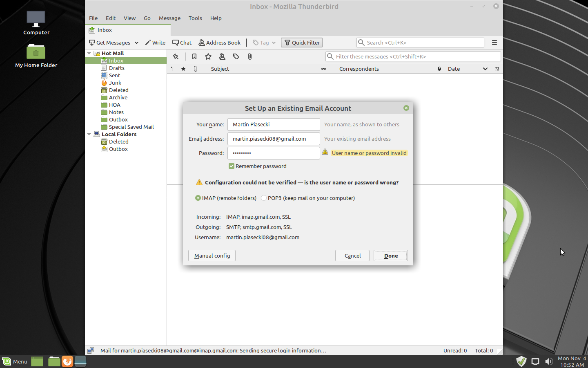This screenshot has width=588, height=368.
Task: Click the Get Messages download icon
Action: click(x=92, y=43)
